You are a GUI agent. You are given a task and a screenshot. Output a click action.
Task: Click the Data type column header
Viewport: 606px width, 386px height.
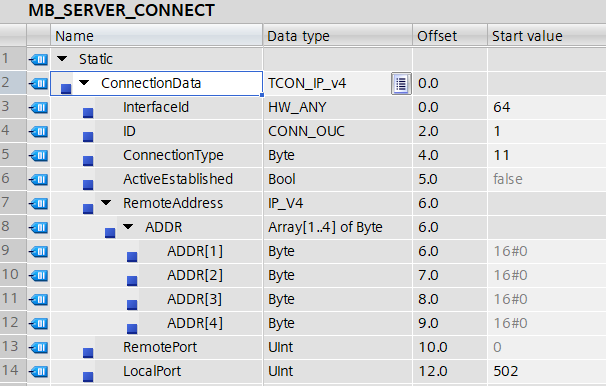[338, 36]
